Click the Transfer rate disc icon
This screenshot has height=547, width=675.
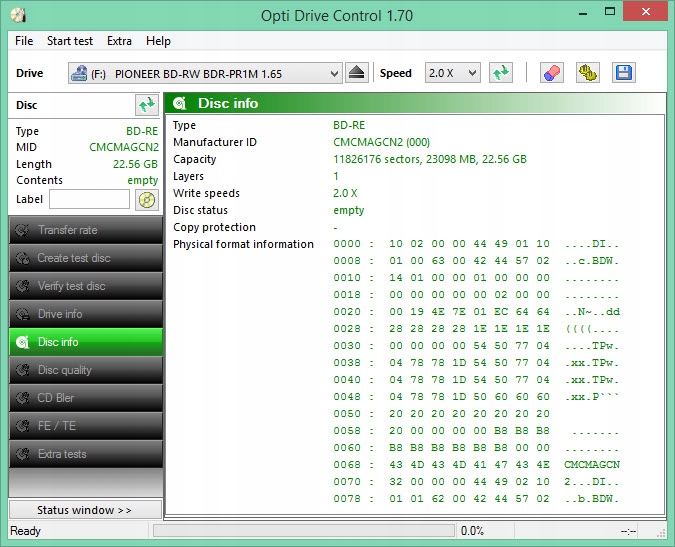click(x=22, y=230)
